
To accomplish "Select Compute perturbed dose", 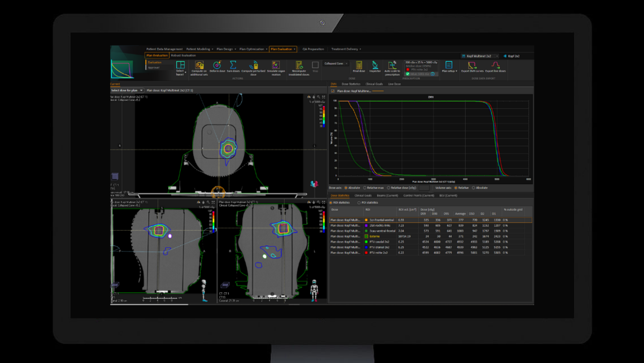I will [253, 65].
